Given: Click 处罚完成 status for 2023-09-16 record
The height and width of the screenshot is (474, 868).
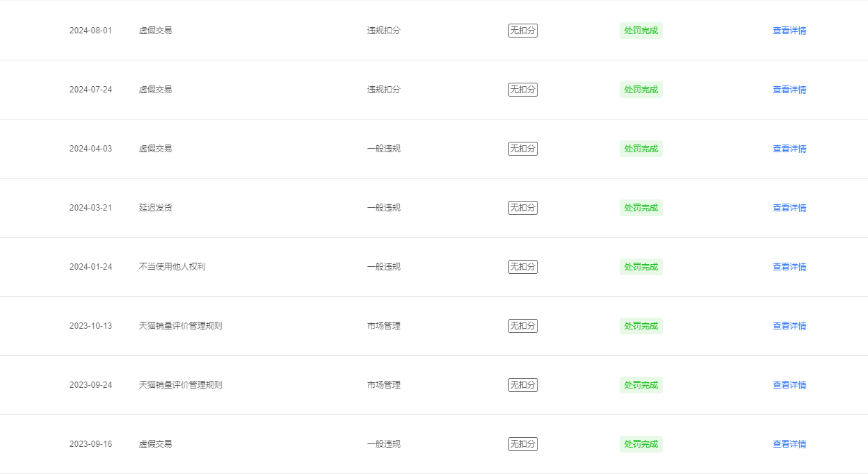Looking at the screenshot, I should click(641, 444).
